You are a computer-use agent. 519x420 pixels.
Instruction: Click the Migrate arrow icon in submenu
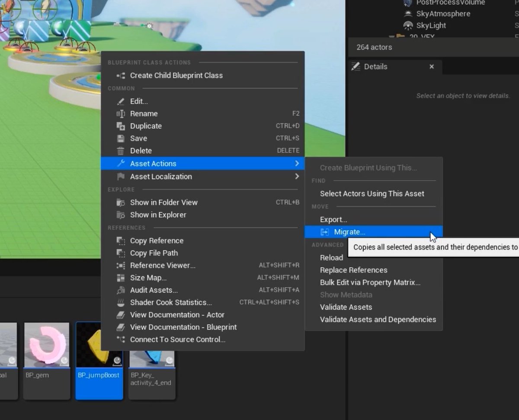click(x=324, y=232)
